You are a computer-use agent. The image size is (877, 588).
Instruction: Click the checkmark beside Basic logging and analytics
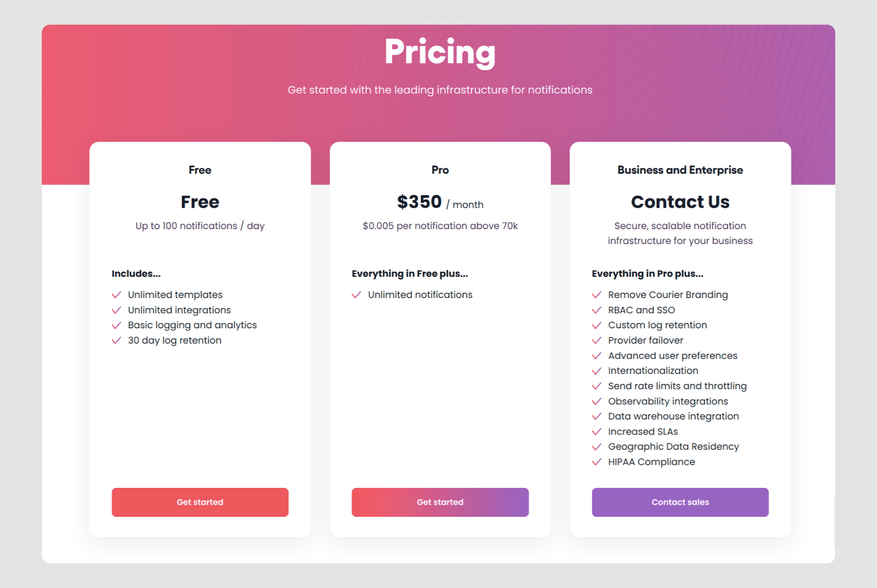117,325
